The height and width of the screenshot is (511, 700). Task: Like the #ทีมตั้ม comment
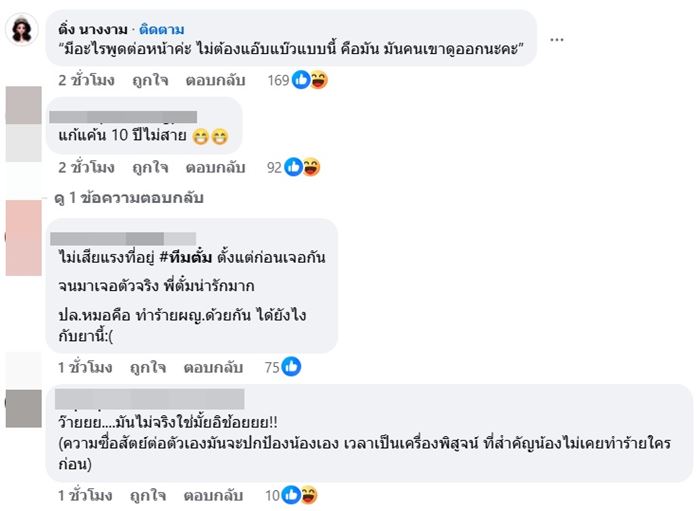[149, 367]
